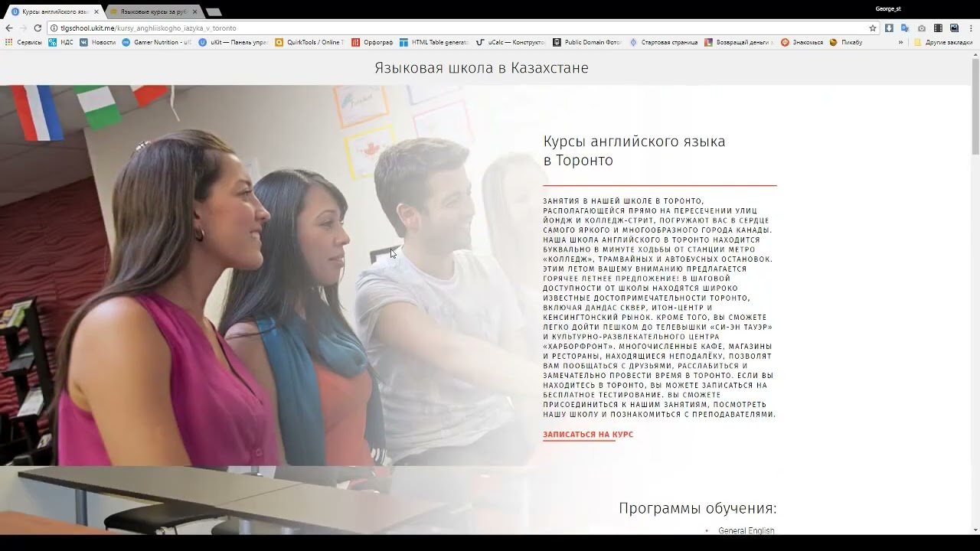The width and height of the screenshot is (980, 551).
Task: Open the uKit Панель управления bookmark
Action: (233, 42)
